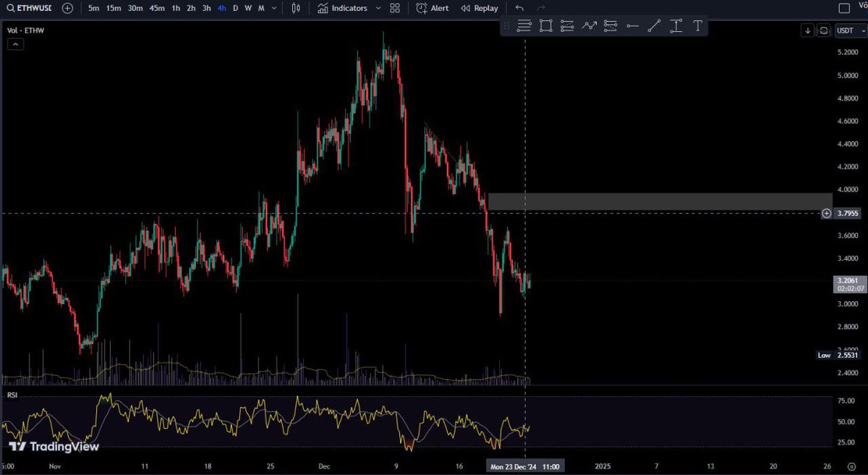Select the Rectangle drawing tool

click(546, 26)
